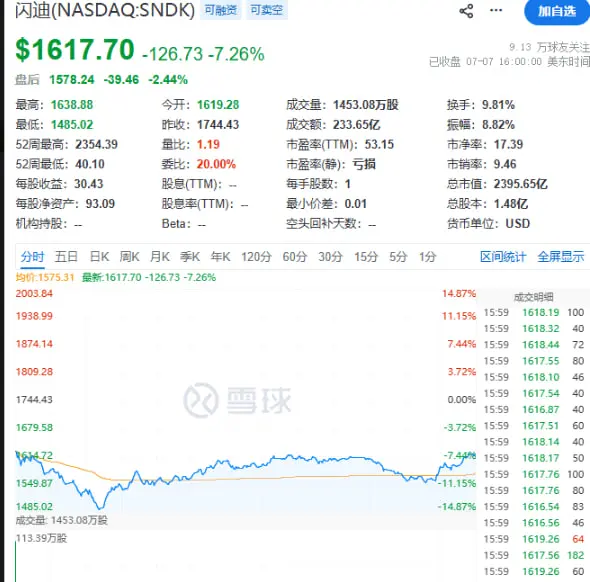This screenshot has height=582, width=590.
Task: Open the 周K chart tab
Action: point(129,257)
